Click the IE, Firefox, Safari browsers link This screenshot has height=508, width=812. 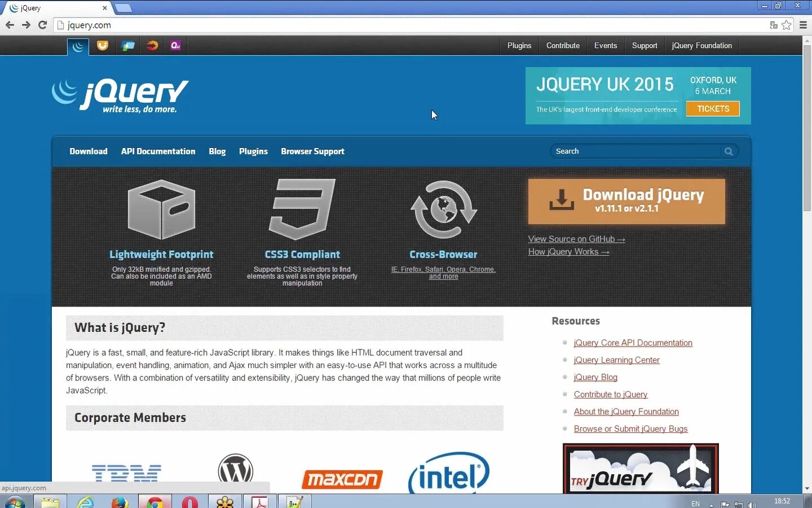click(443, 273)
